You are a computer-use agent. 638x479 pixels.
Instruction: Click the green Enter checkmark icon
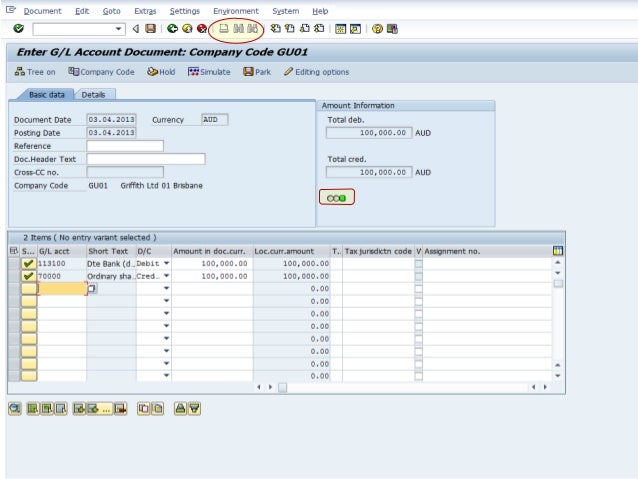[18, 28]
